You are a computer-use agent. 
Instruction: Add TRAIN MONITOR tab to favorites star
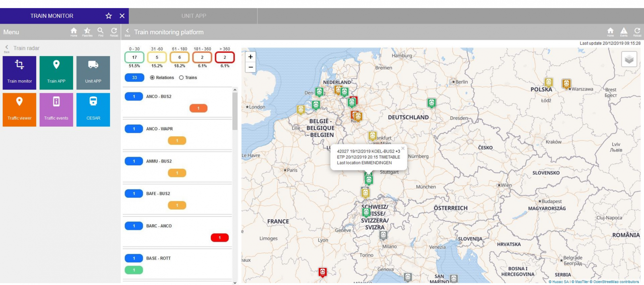[x=109, y=16]
